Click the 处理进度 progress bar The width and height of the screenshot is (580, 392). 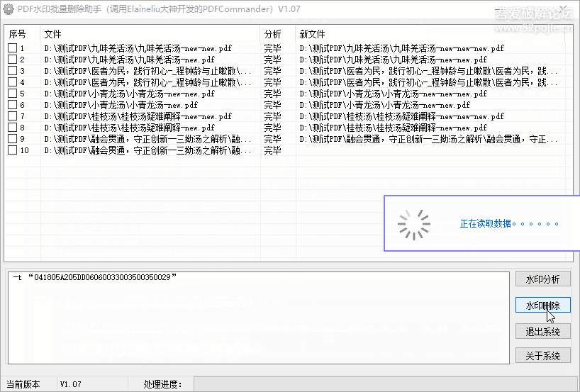click(x=386, y=384)
